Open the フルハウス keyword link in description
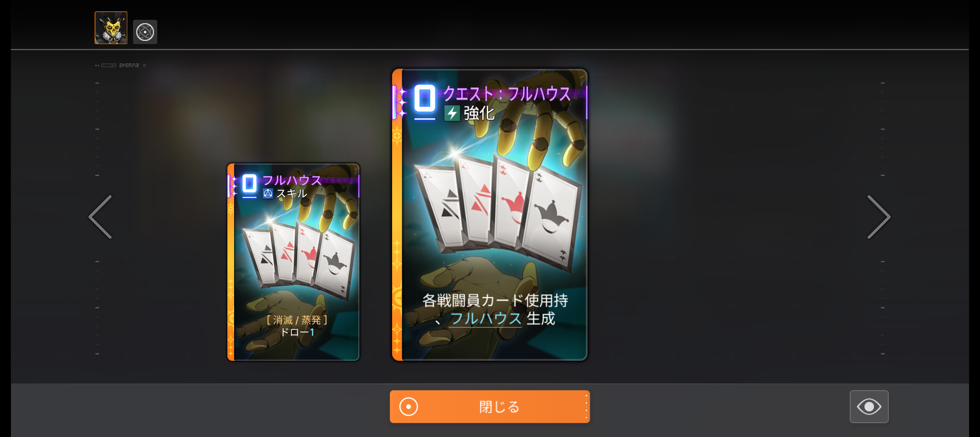This screenshot has height=437, width=980. click(x=486, y=319)
